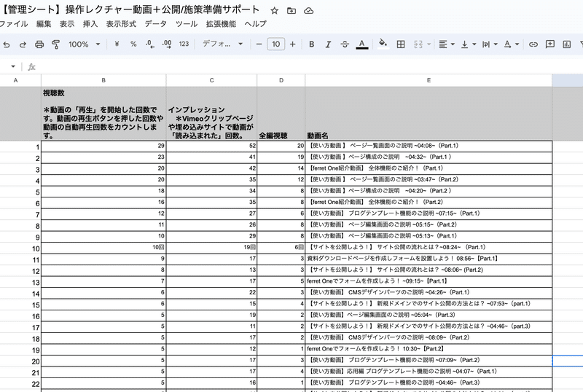The width and height of the screenshot is (583, 392).
Task: Check the cloud save status icon
Action: point(308,11)
